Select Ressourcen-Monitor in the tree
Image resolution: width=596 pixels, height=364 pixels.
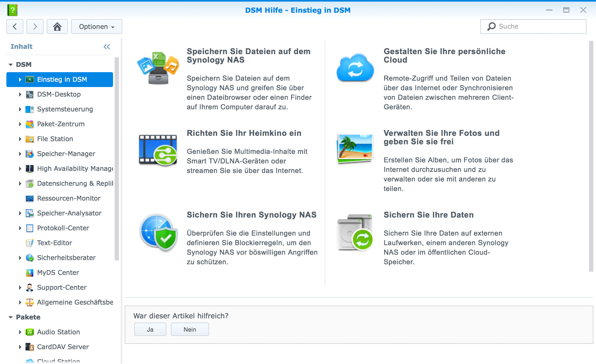[x=60, y=198]
